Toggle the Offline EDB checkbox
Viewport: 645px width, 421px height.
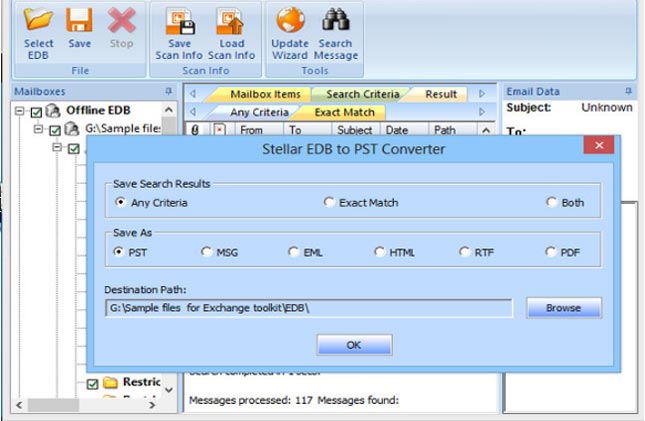36,112
